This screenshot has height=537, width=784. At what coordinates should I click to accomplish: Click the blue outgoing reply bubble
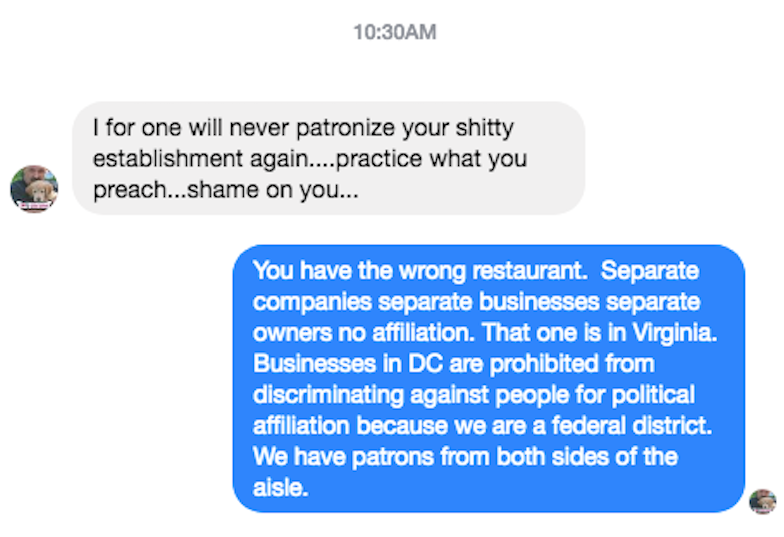pyautogui.click(x=489, y=378)
